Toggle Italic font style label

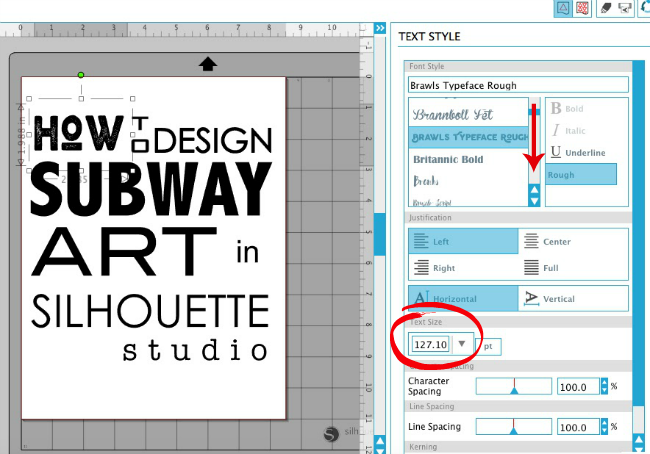[575, 131]
